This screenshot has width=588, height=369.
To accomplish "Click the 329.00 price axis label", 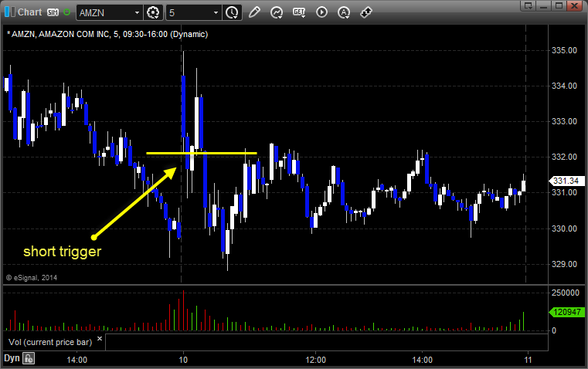I will point(564,264).
